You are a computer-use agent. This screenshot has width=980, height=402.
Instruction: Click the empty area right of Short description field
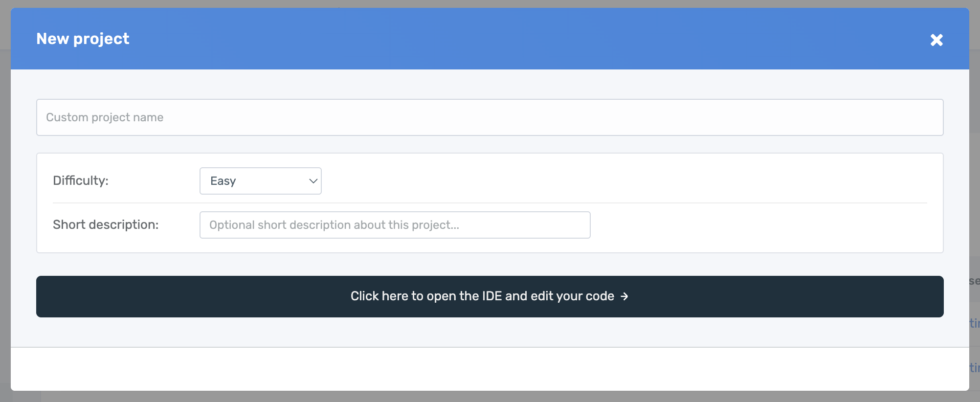pos(758,225)
